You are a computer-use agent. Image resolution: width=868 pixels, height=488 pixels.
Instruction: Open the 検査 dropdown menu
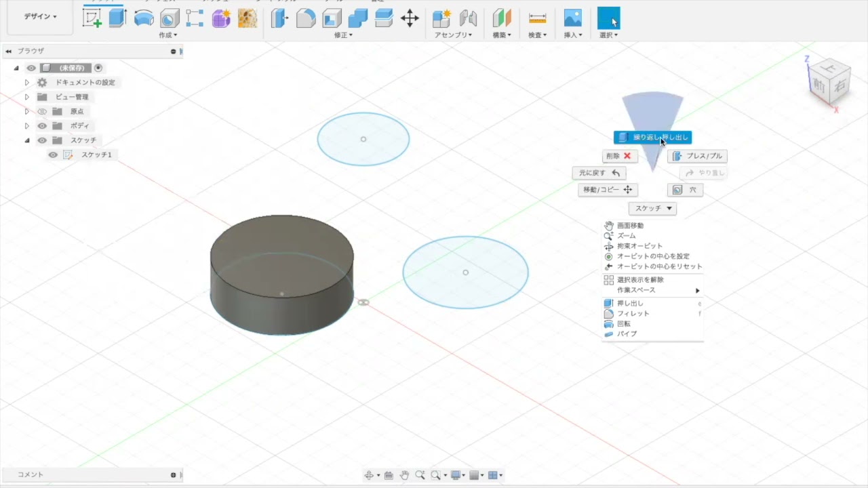[x=537, y=35]
